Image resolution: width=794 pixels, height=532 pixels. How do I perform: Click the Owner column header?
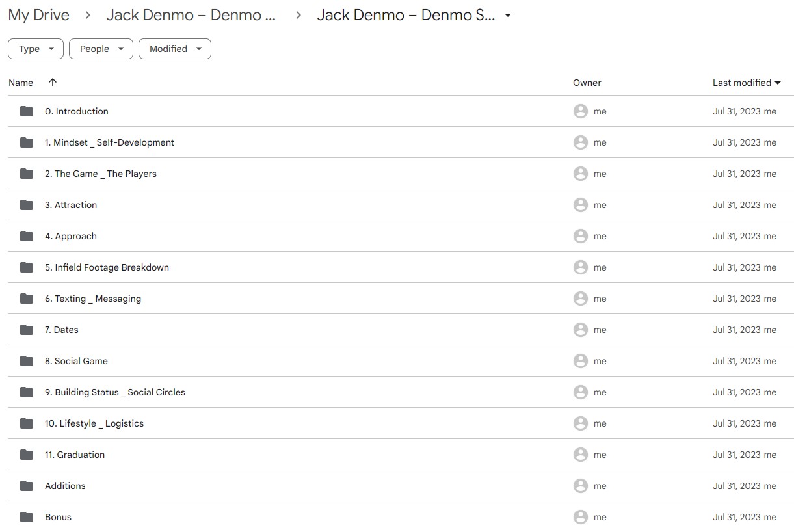[587, 83]
